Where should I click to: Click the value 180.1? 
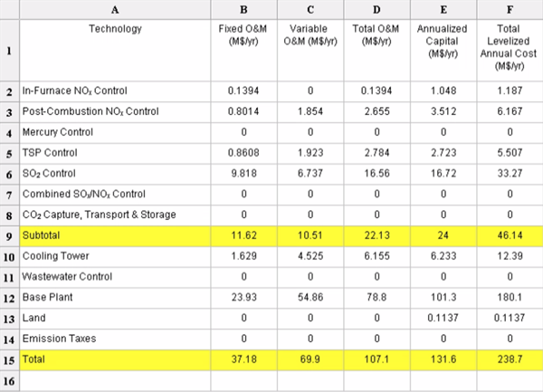(x=510, y=298)
